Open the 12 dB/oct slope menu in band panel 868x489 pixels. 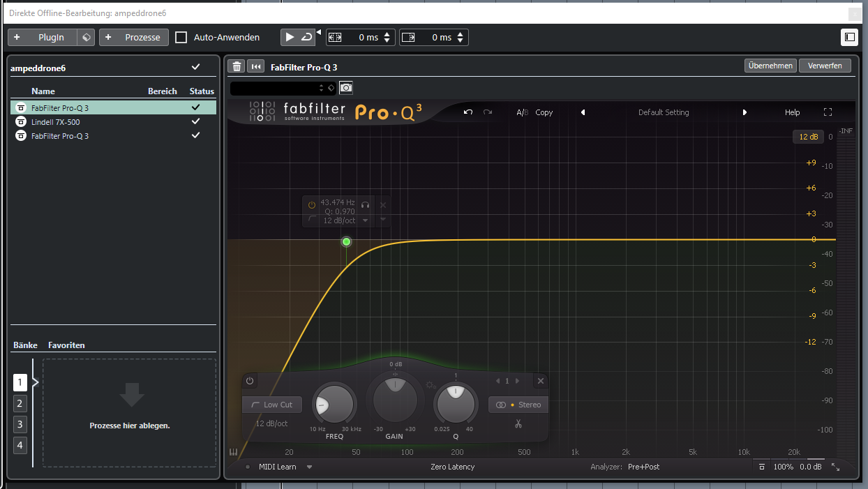[x=272, y=423]
